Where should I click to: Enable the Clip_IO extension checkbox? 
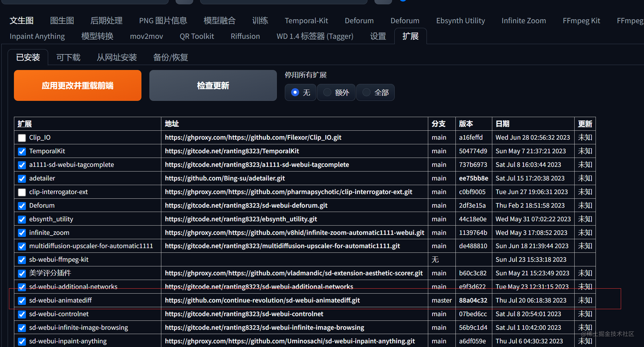pyautogui.click(x=22, y=138)
